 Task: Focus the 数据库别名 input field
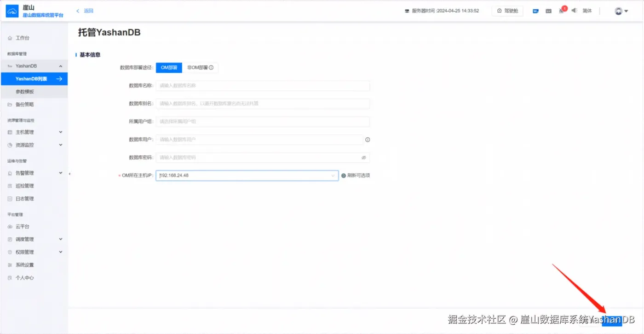click(x=263, y=104)
